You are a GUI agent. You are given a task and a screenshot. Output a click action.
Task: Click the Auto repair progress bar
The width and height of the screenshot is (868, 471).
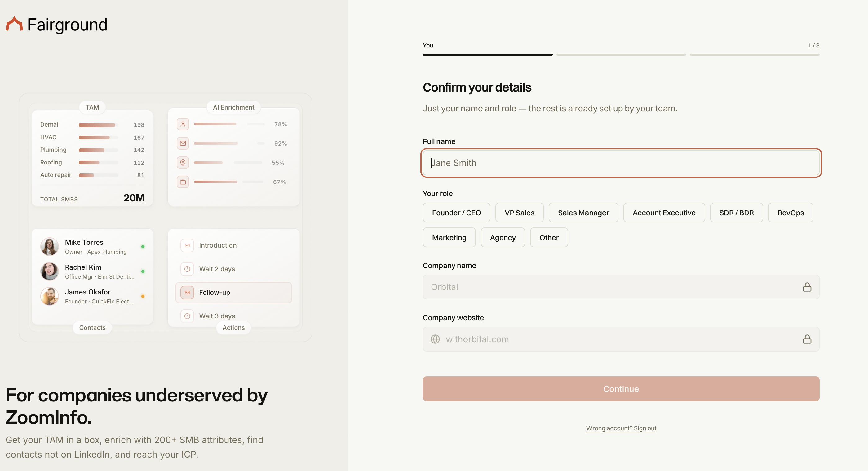click(98, 175)
